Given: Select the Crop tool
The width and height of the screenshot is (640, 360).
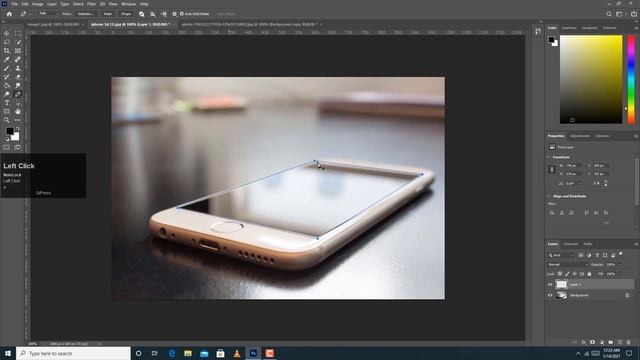Looking at the screenshot, I should [x=7, y=51].
